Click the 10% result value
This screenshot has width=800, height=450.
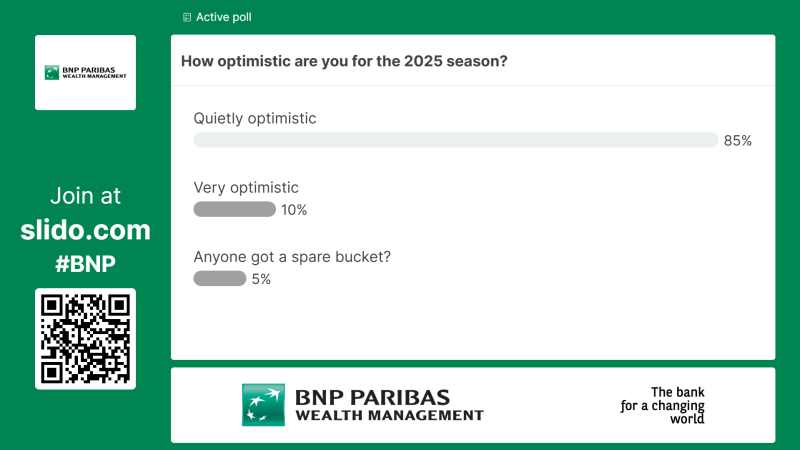click(x=294, y=210)
